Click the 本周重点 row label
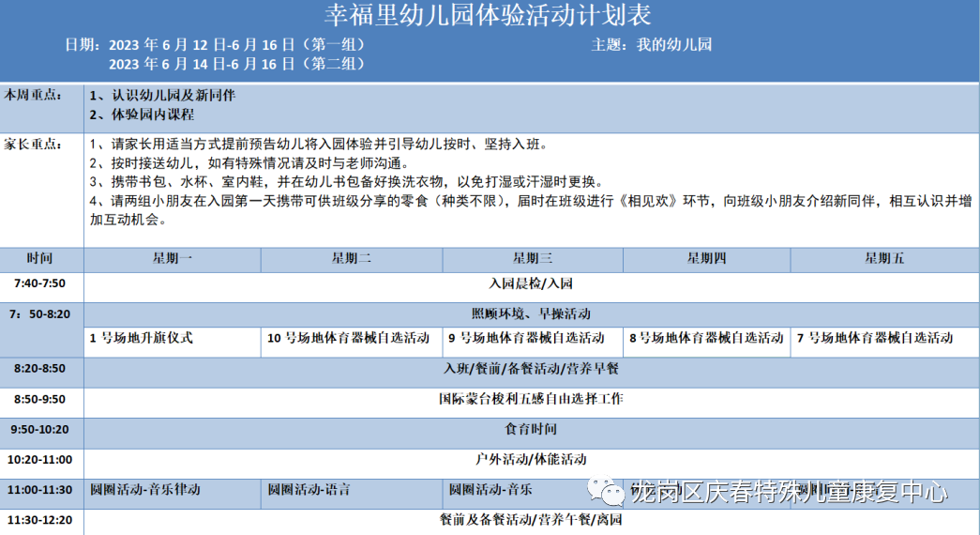 [x=33, y=95]
